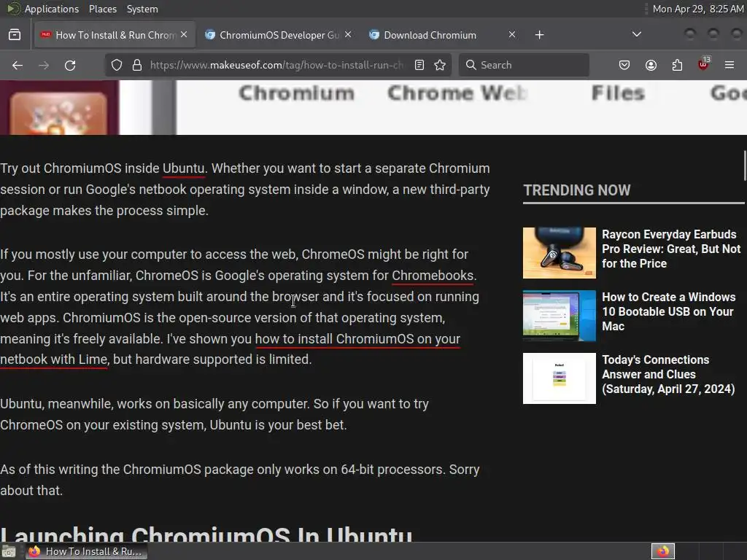This screenshot has width=747, height=560.
Task: Open the Places menu
Action: pyautogui.click(x=102, y=9)
